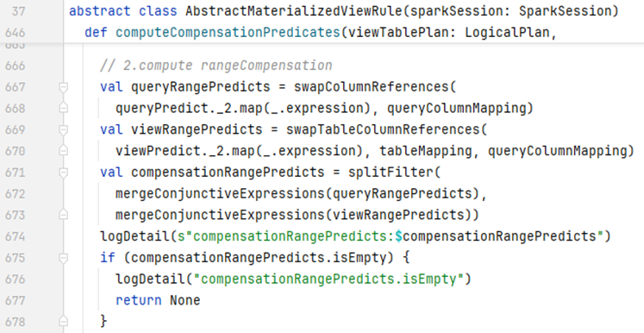Collapse the if block at line 675
The image size is (644, 333).
pos(63,258)
